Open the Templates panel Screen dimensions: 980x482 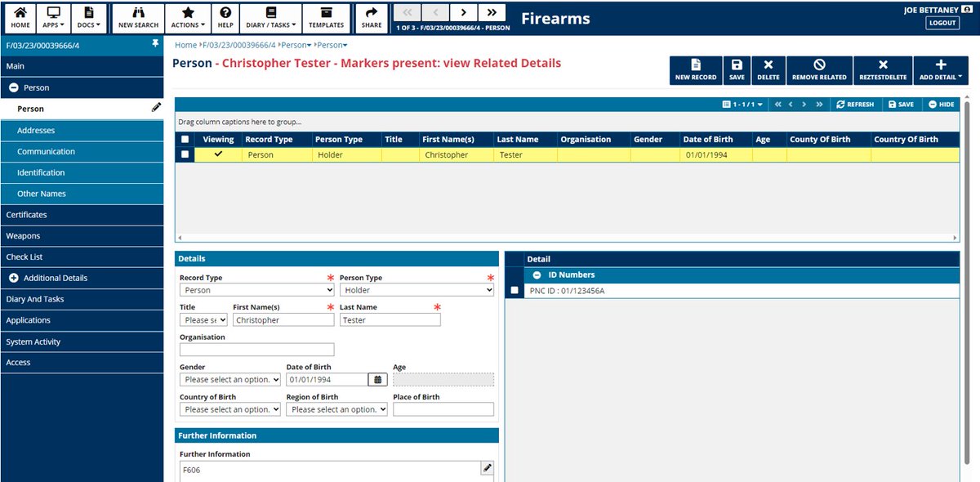click(326, 17)
